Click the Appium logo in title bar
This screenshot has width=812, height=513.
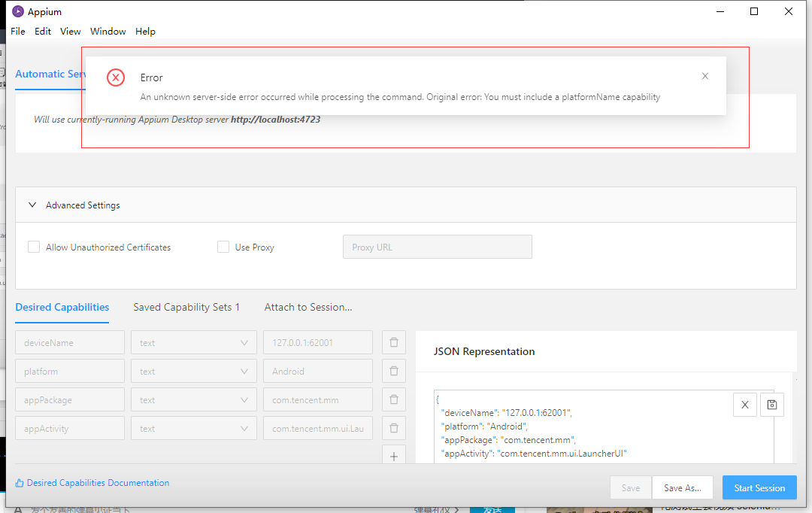coord(17,11)
